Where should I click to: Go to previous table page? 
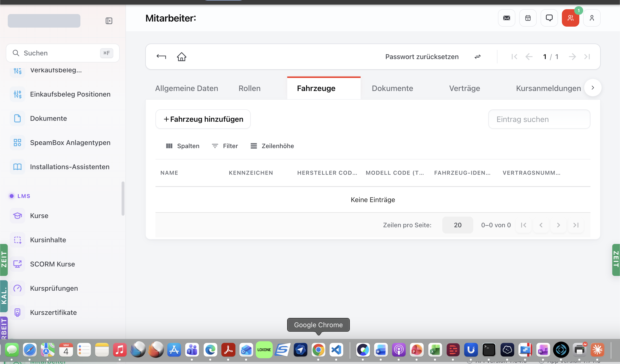pyautogui.click(x=541, y=225)
